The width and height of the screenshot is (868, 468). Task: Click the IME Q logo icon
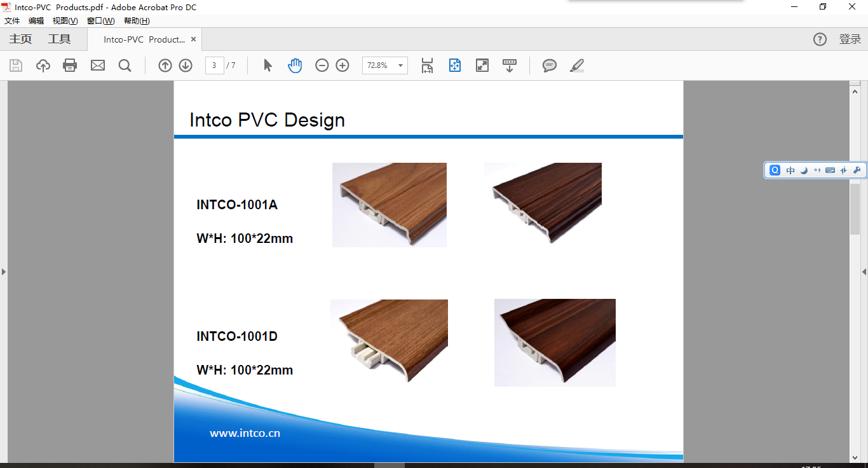775,170
